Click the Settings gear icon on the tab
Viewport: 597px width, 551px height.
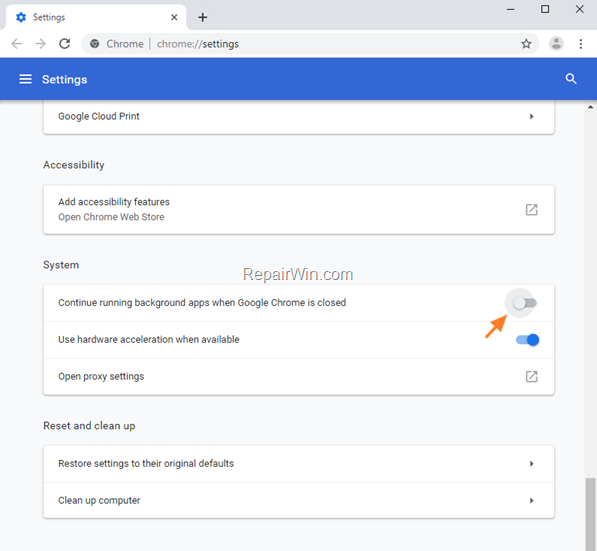click(21, 17)
